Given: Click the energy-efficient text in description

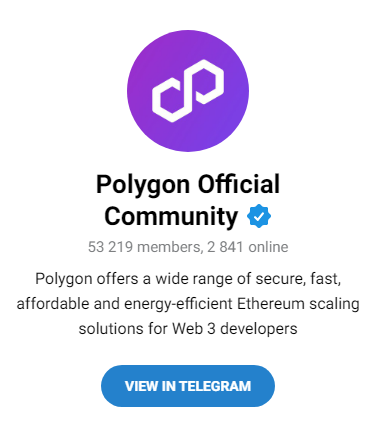Looking at the screenshot, I should 178,305.
